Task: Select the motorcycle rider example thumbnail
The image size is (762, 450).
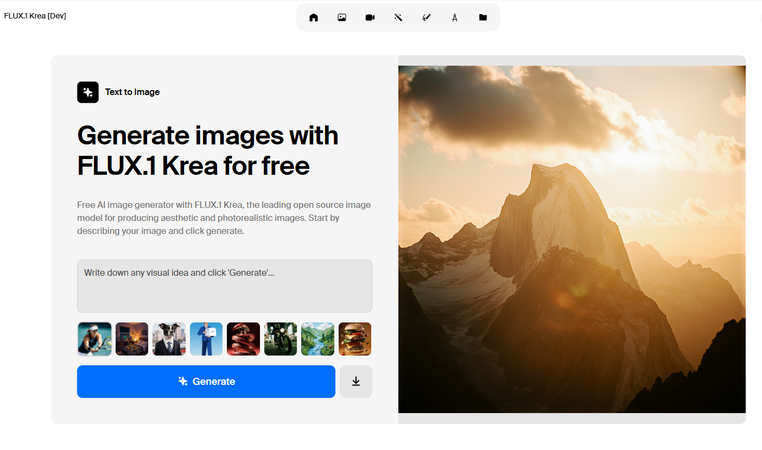Action: point(280,339)
